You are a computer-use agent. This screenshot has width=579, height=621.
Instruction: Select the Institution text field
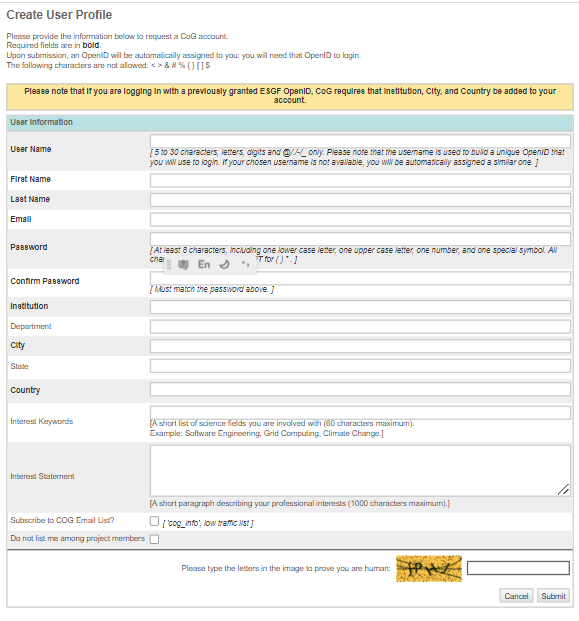click(360, 307)
